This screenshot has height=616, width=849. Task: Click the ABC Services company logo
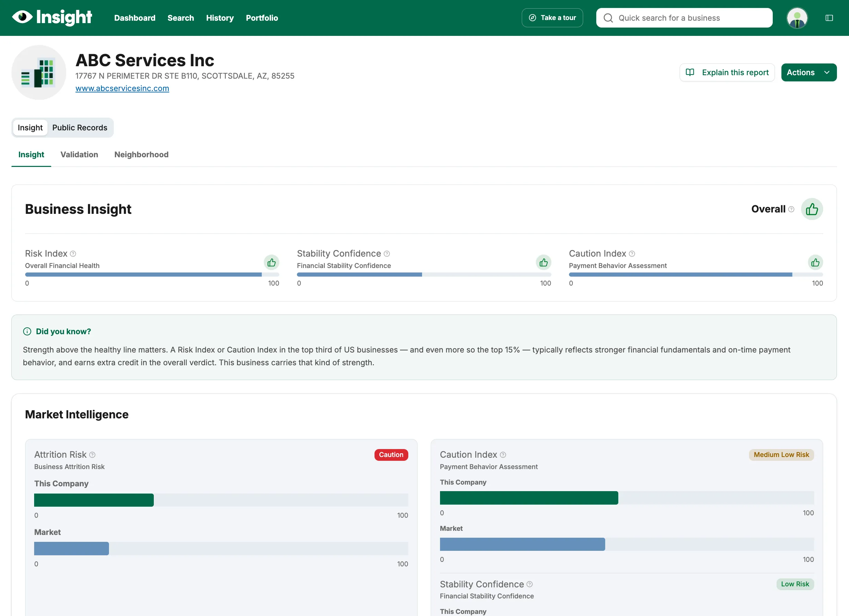tap(39, 73)
